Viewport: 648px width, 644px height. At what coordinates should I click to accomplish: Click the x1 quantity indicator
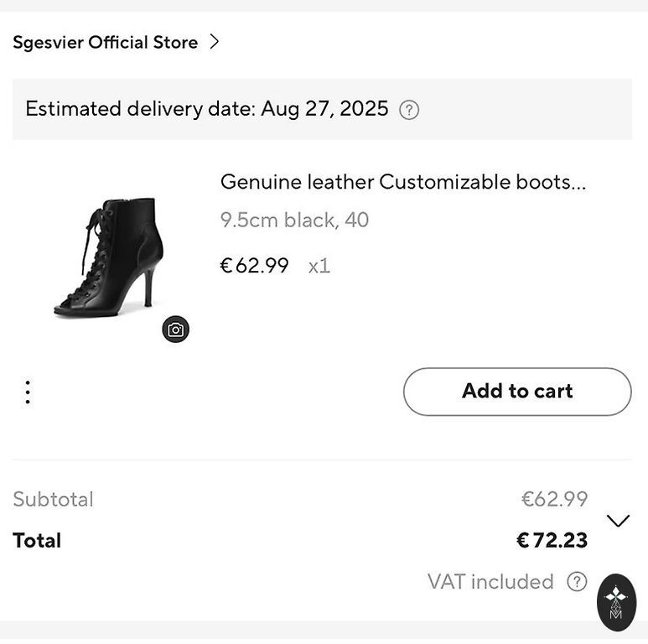319,266
